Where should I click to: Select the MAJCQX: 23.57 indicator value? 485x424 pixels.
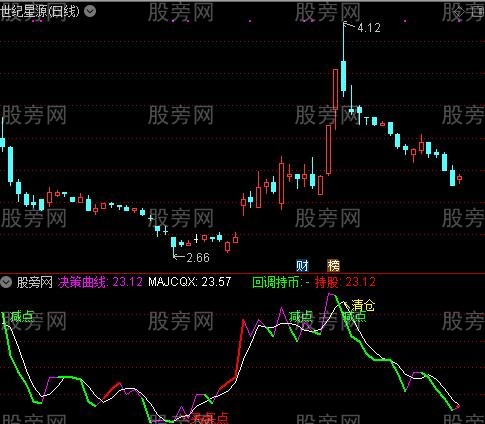(x=189, y=282)
